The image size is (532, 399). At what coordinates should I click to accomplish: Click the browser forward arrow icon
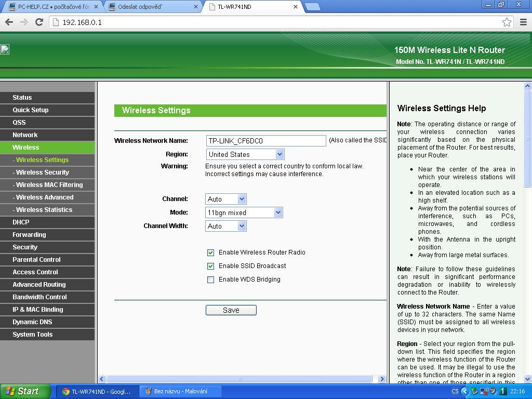[x=24, y=22]
